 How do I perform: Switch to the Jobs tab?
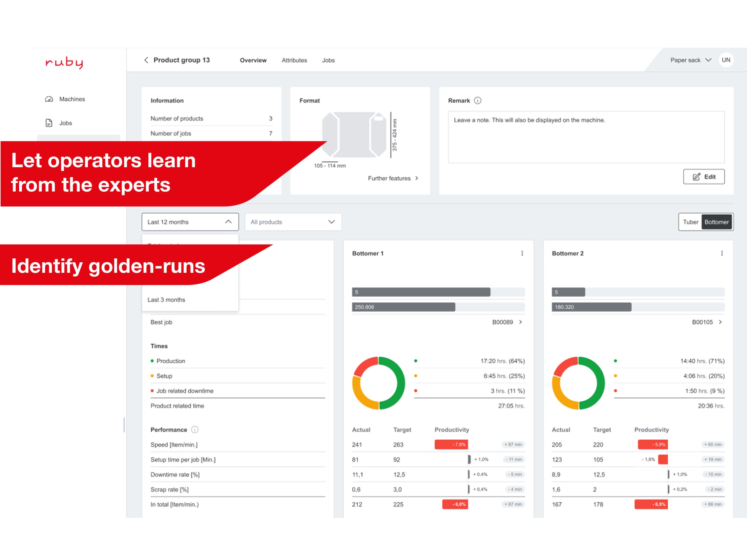328,60
